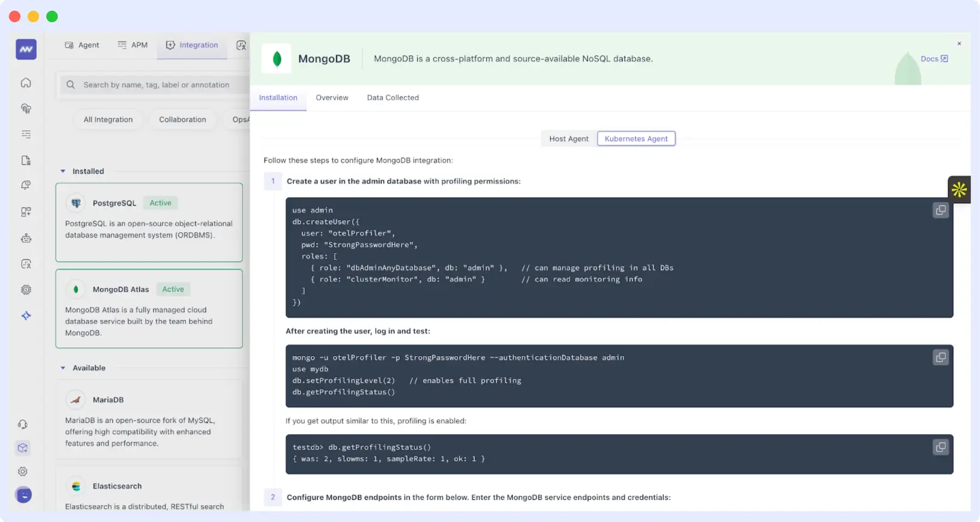Image resolution: width=980 pixels, height=522 pixels.
Task: Click the 'use admin' code line
Action: pyautogui.click(x=313, y=210)
